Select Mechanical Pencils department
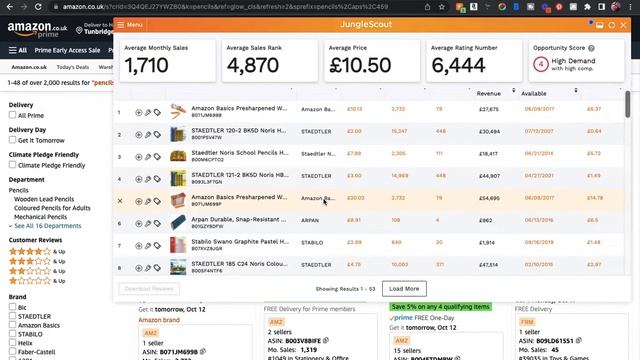Screen dimensions: 640x360 [40, 217]
